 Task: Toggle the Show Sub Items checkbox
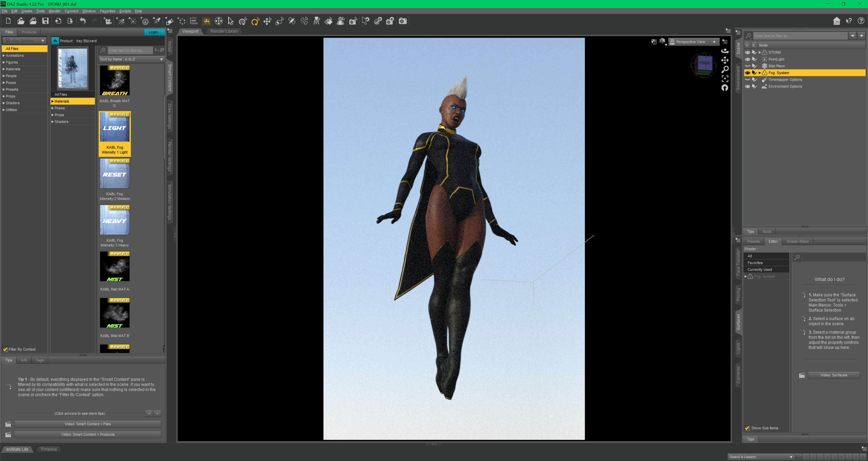[747, 428]
